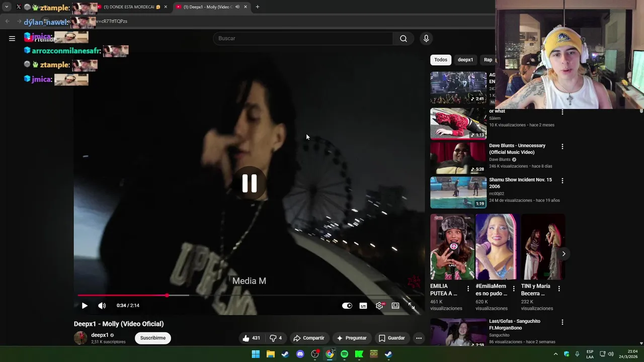Open the EMILIA PUTEA short thumbnail
This screenshot has height=362, width=644.
coord(452,246)
